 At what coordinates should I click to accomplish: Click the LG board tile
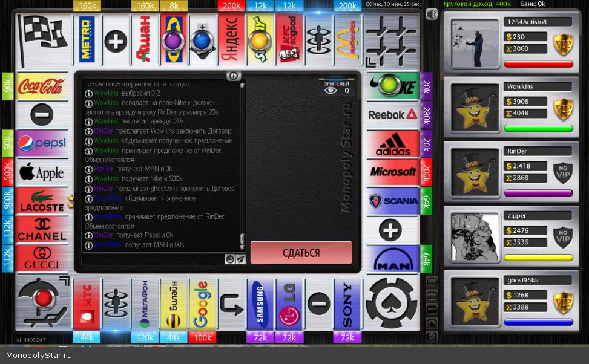[x=289, y=304]
